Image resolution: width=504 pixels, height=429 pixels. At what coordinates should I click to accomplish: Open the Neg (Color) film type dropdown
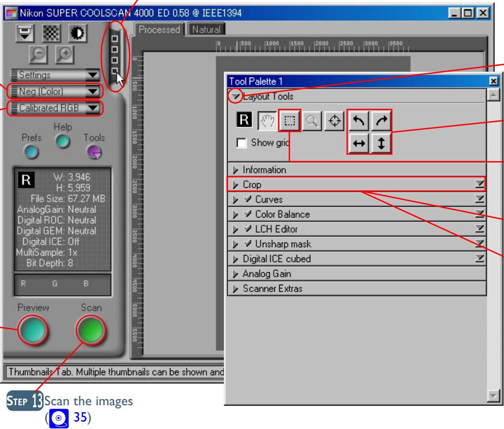click(55, 91)
